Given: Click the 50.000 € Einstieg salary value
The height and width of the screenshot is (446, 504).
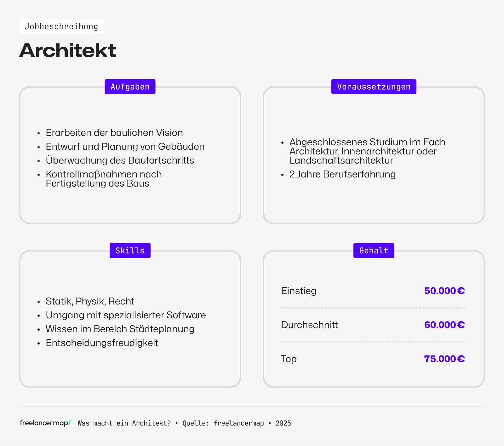Looking at the screenshot, I should 444,291.
